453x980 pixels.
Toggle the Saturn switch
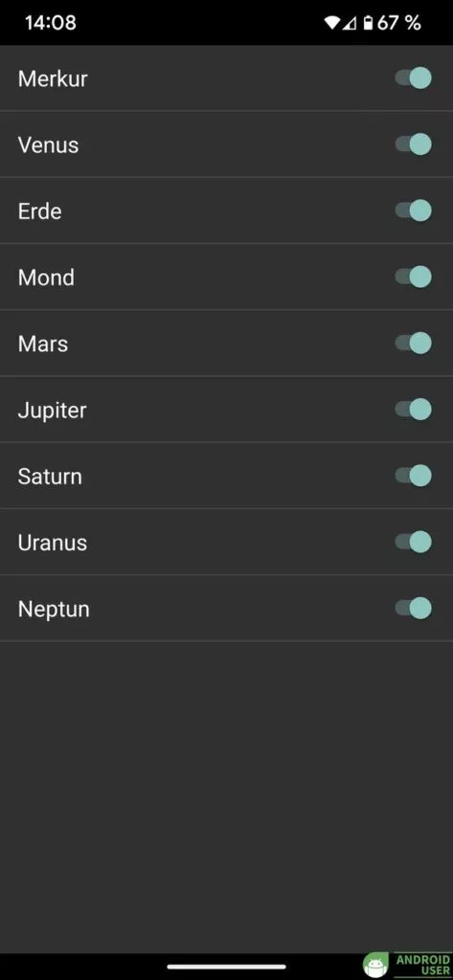[x=413, y=476]
